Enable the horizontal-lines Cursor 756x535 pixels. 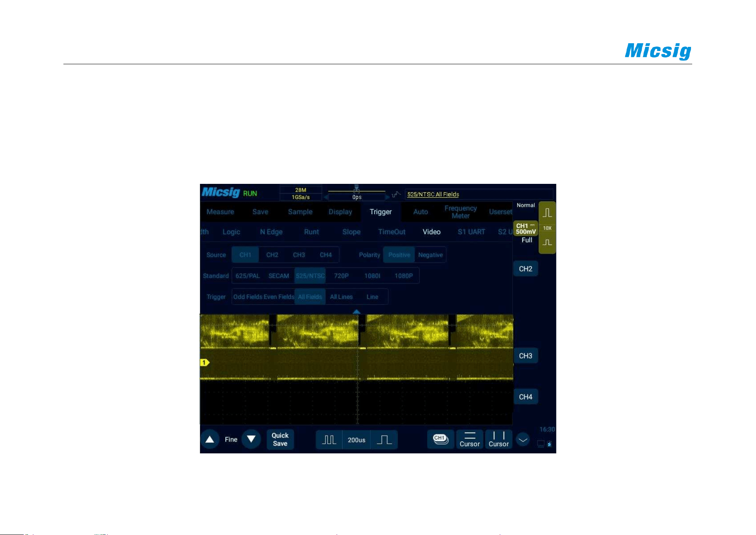470,439
